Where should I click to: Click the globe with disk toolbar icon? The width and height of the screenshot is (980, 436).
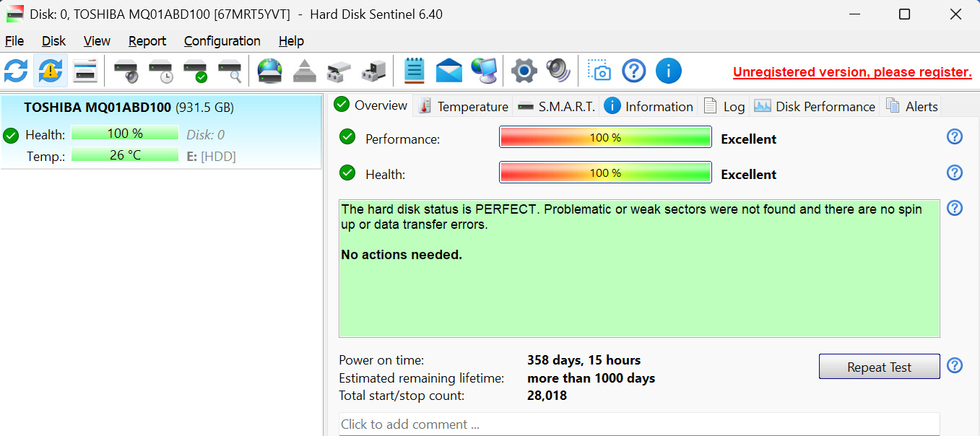pos(270,71)
